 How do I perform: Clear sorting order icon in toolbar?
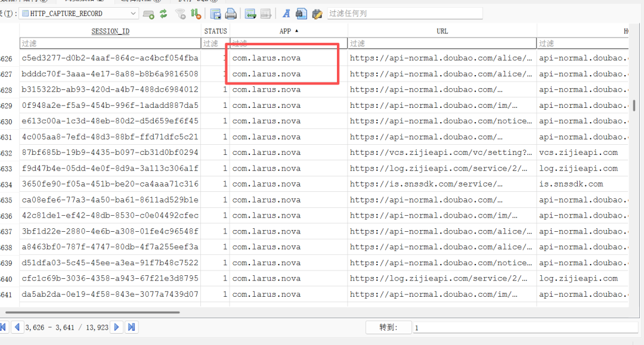coord(196,14)
